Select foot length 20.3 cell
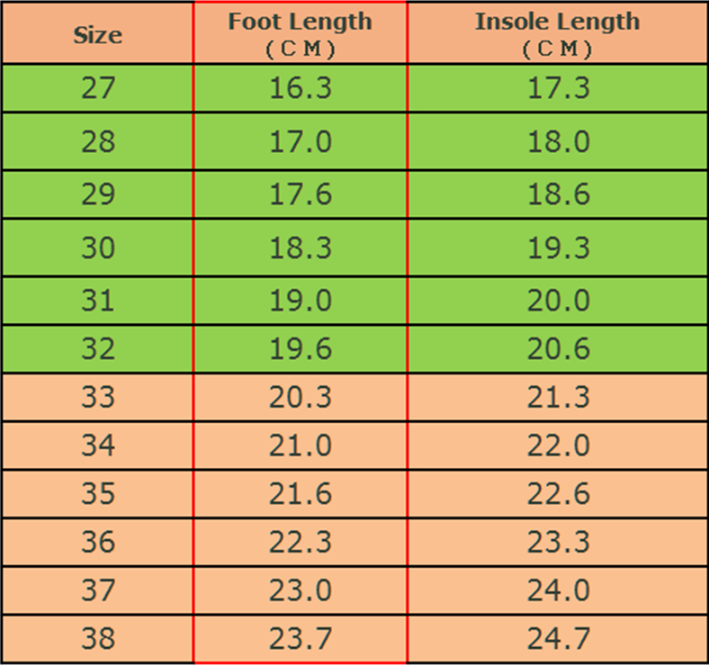Screen dimensions: 709x665 coord(300,398)
